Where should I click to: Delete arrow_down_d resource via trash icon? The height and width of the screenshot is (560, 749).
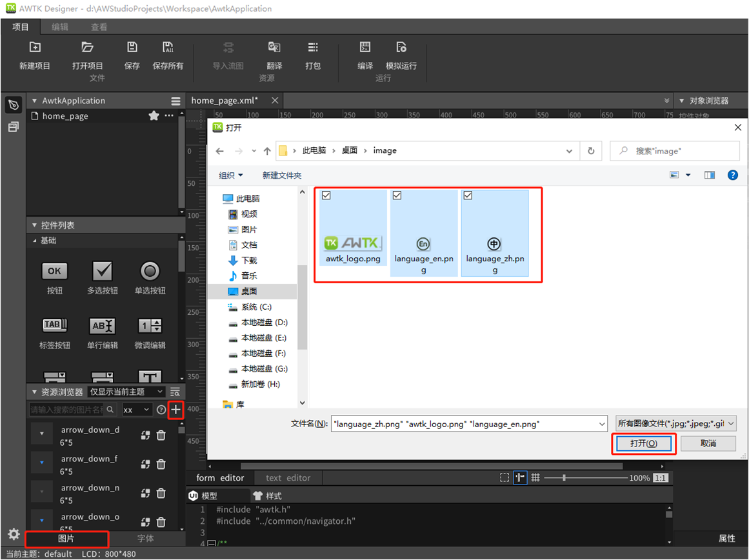(161, 435)
